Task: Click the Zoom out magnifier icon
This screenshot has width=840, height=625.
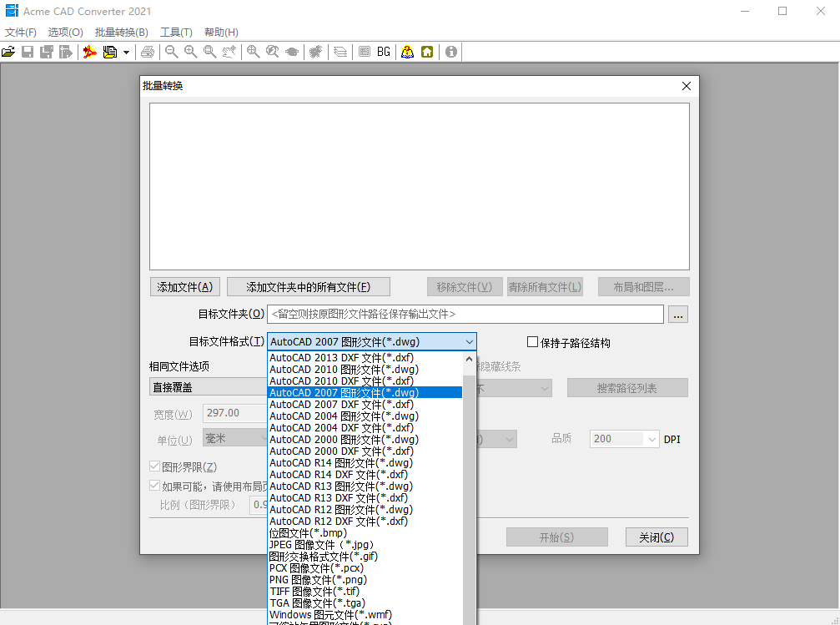Action: 172,52
